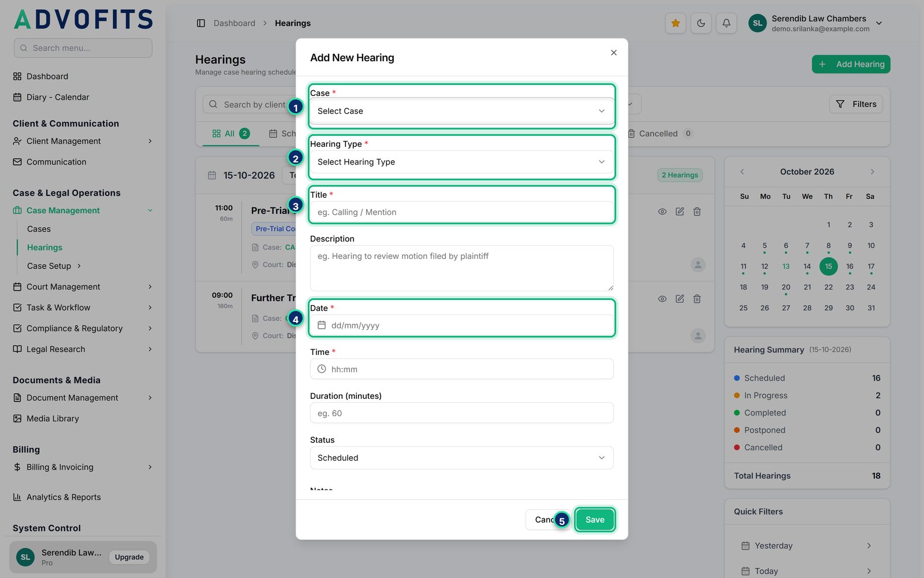Delete the Pre-Trial hearing
Viewport: 924px width, 578px height.
697,212
